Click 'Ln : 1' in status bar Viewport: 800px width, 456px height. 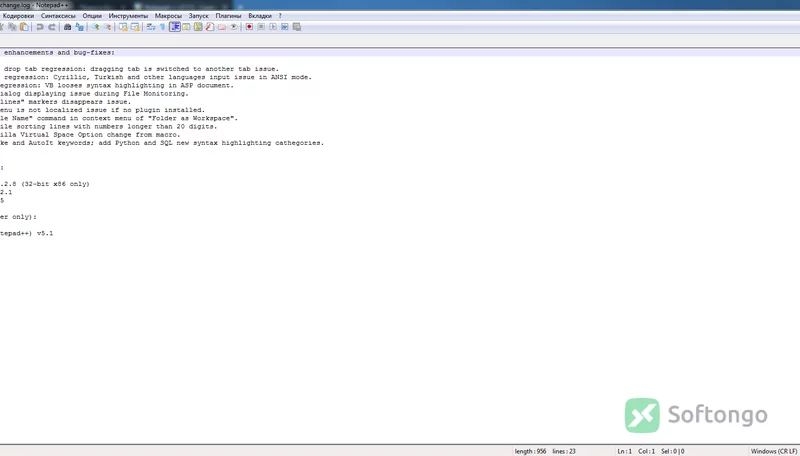coord(624,451)
